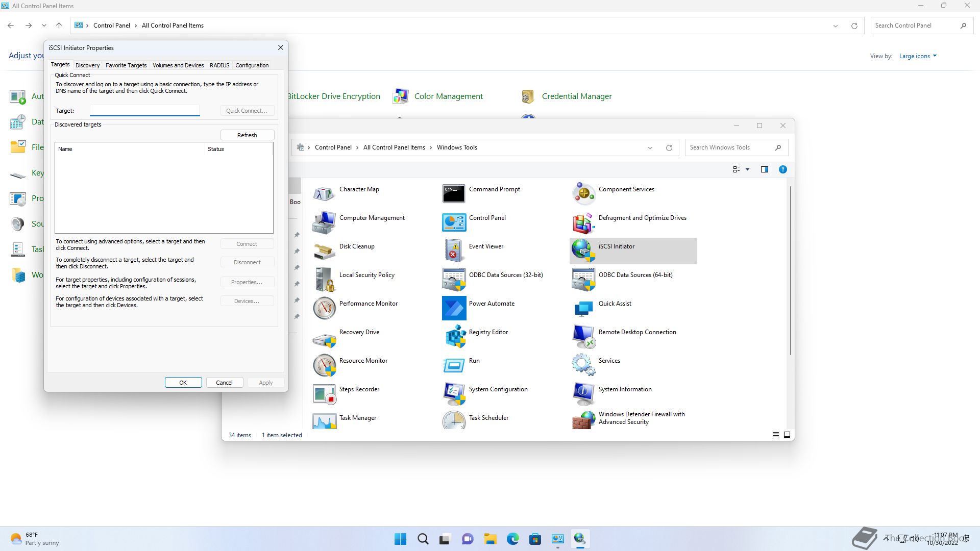Open File Explorer from the taskbar
This screenshot has height=551, width=980.
coord(491,539)
